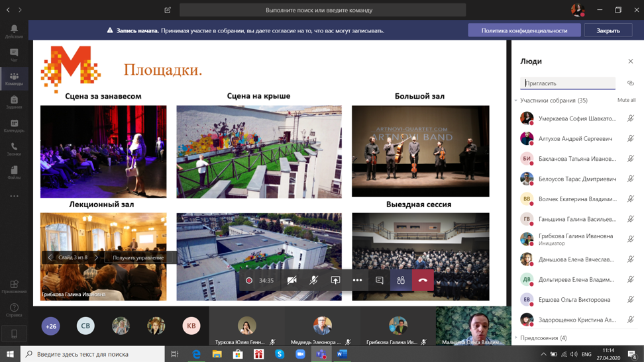Go to the Чат tab in sidebar

click(x=14, y=55)
